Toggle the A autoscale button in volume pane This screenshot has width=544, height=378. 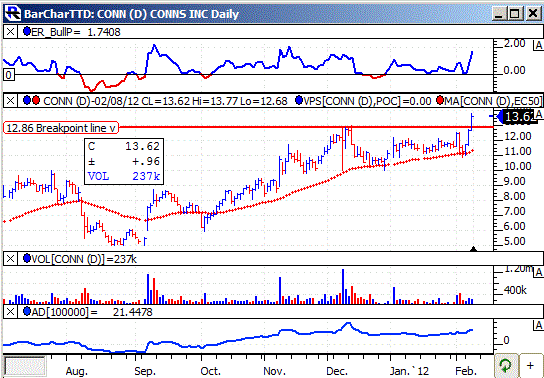click(538, 273)
